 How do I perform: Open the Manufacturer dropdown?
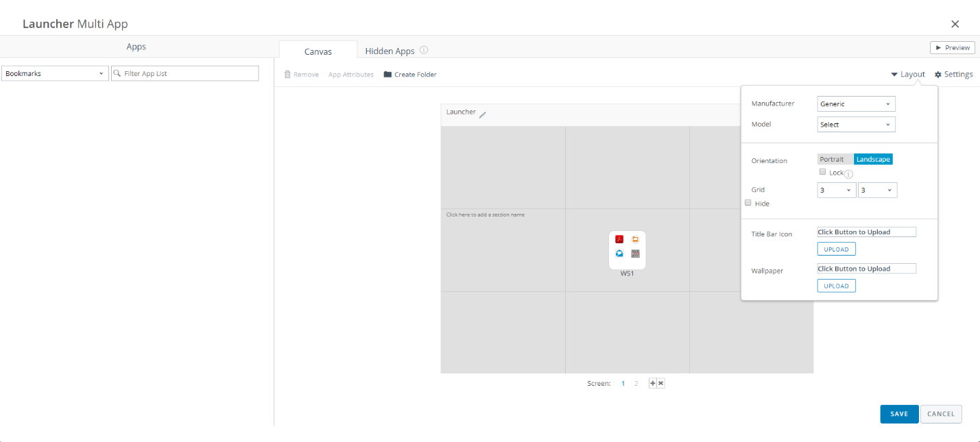coord(857,104)
